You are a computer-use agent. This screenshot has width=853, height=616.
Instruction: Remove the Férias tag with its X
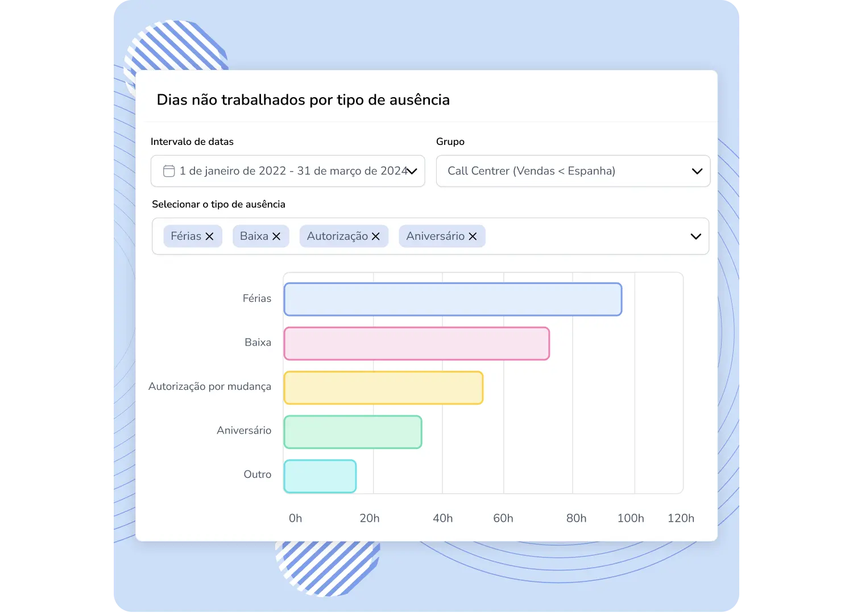tap(209, 236)
